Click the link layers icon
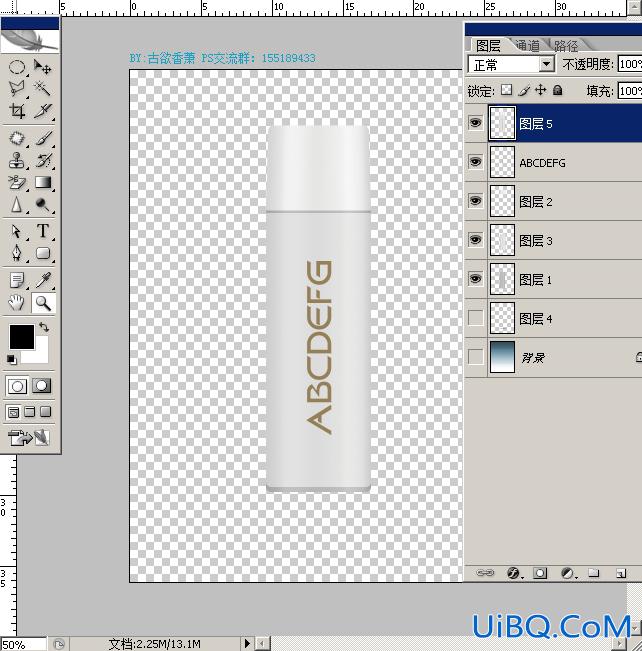 point(485,573)
